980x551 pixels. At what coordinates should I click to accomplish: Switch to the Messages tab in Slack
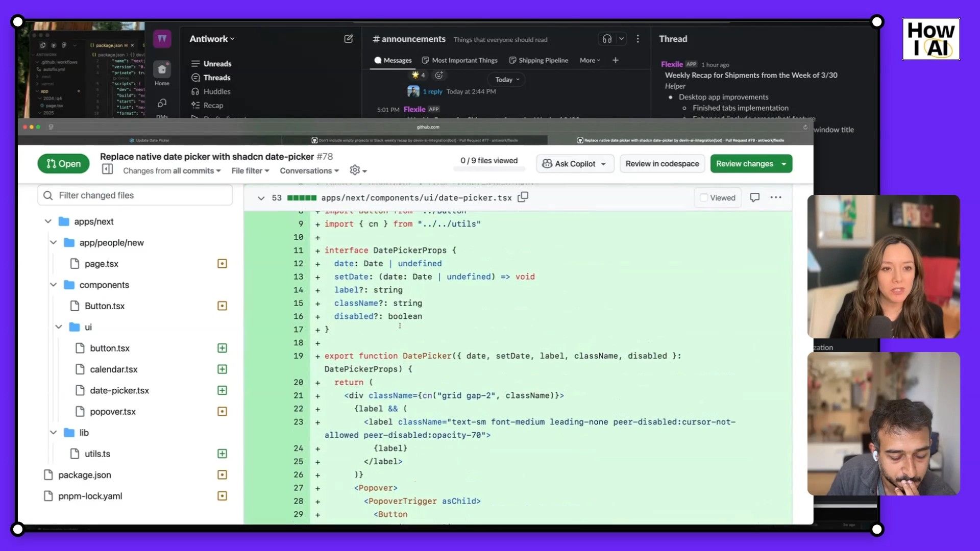(x=393, y=60)
